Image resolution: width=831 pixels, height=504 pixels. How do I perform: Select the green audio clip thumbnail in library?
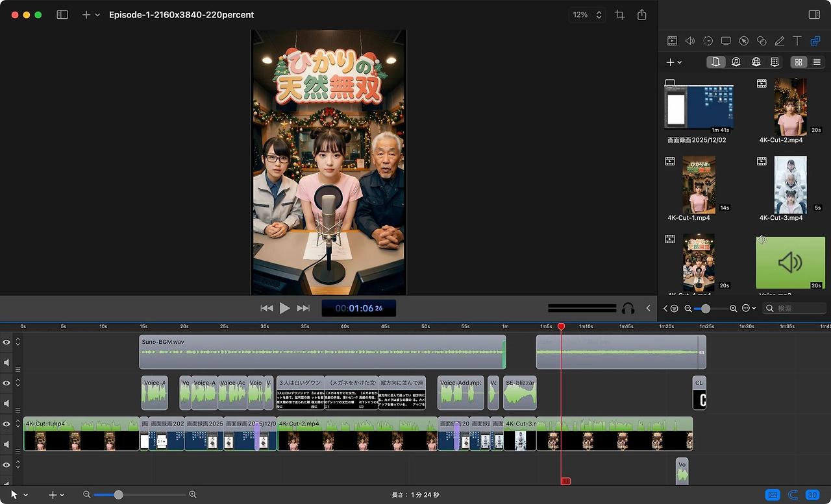(x=790, y=263)
